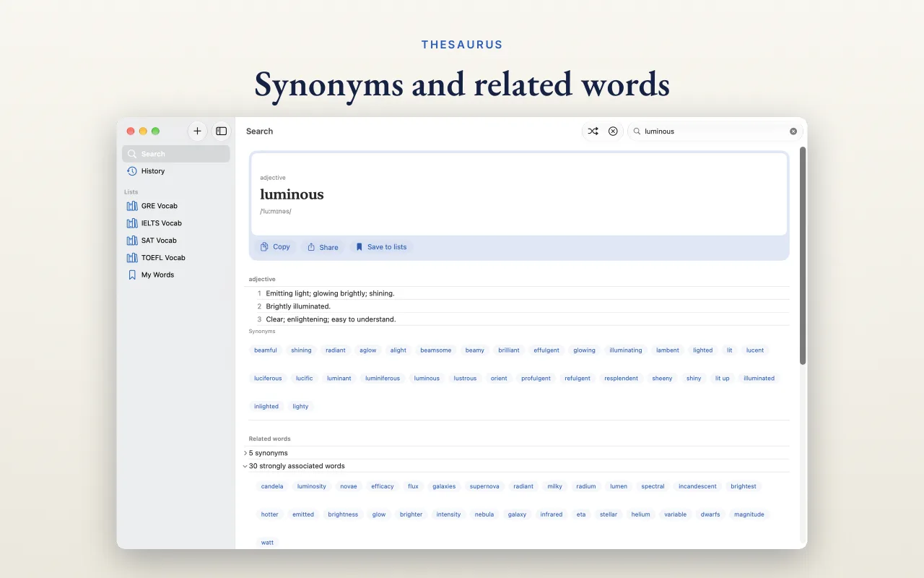Open the effulgent synonym
Image resolution: width=924 pixels, height=578 pixels.
tap(546, 350)
